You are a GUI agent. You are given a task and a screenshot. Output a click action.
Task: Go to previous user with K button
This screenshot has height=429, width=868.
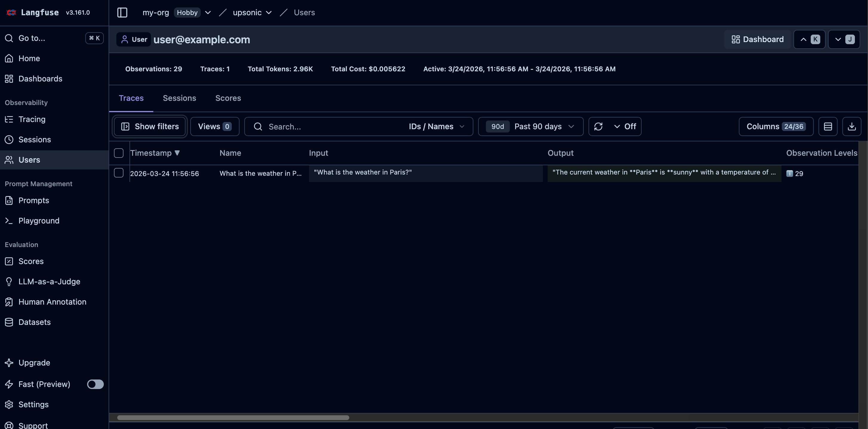click(x=809, y=39)
